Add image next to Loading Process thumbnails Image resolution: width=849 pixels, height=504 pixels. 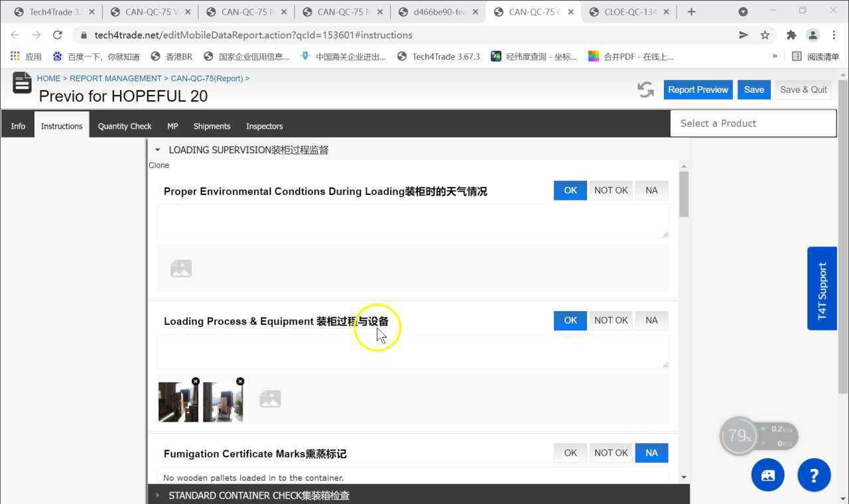(270, 399)
